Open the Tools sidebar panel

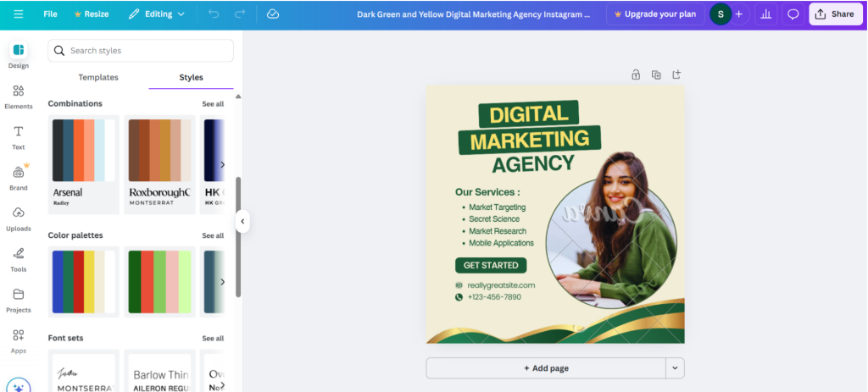[19, 260]
